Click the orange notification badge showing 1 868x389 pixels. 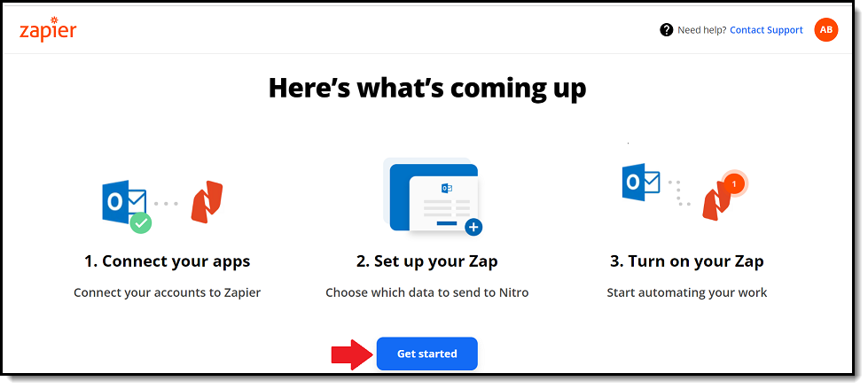tap(734, 183)
